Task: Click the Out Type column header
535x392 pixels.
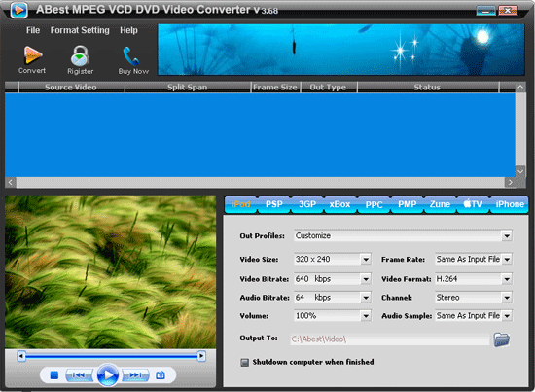Action: (328, 88)
